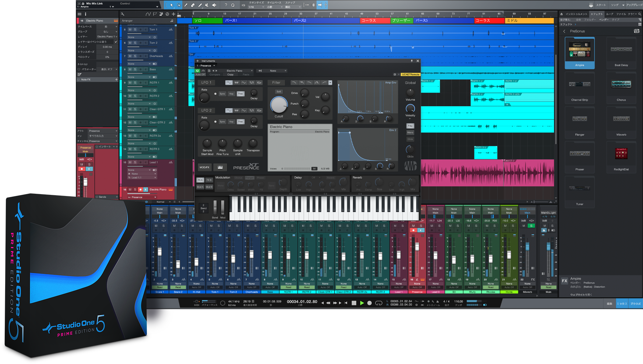Select the Poly voice mode button
Screen dimensions: 643x364
point(410,126)
